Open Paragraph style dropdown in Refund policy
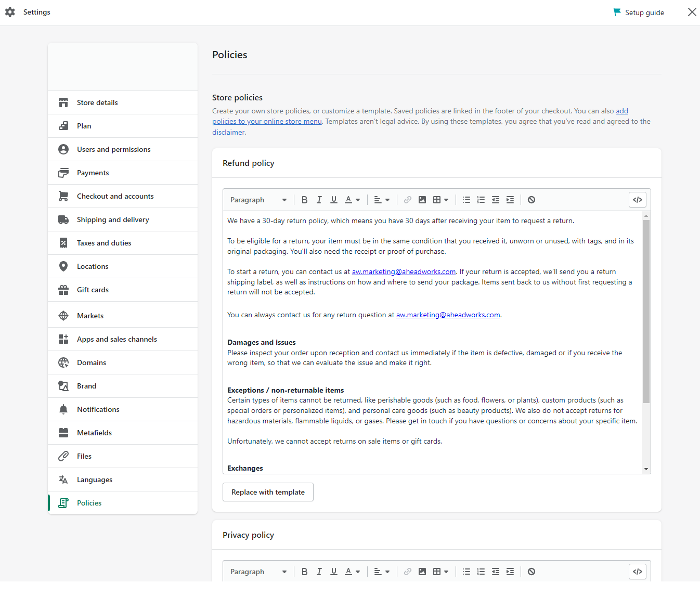 (x=258, y=200)
